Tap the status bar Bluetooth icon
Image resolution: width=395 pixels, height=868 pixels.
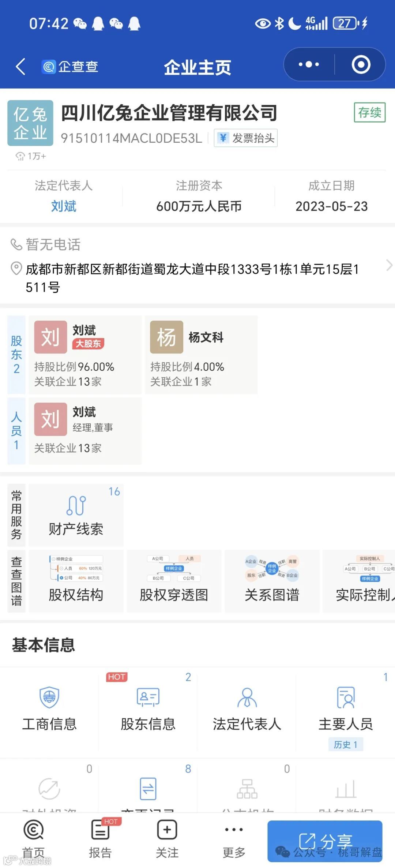(x=279, y=23)
